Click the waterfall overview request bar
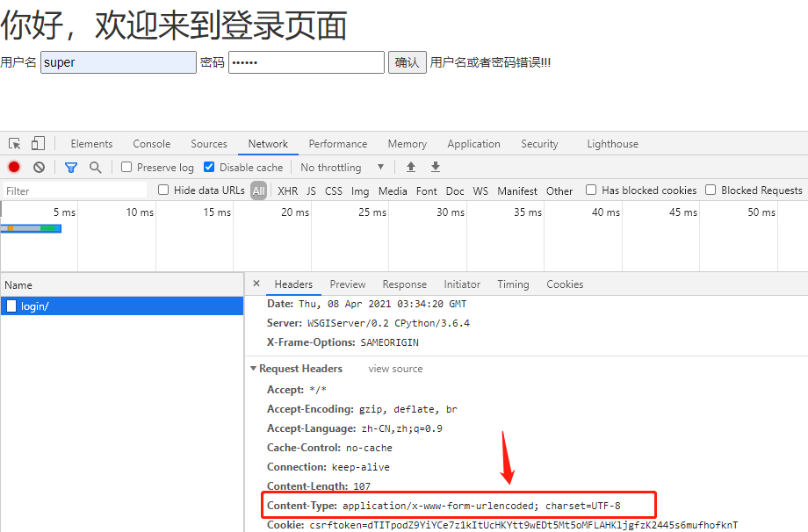This screenshot has width=808, height=532. click(x=31, y=228)
